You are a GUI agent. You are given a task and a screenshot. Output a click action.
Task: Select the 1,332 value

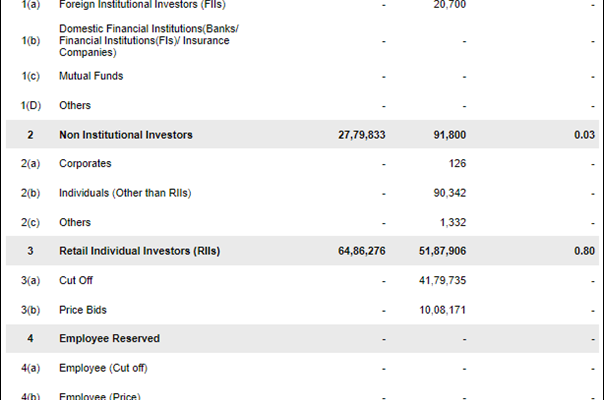[453, 222]
